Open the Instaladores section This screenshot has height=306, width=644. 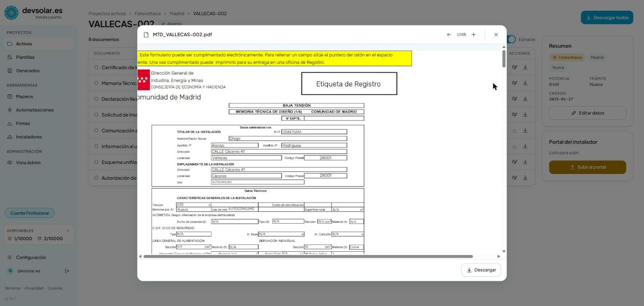pyautogui.click(x=39, y=137)
